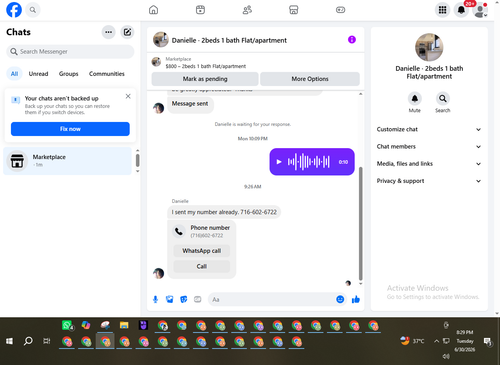The height and width of the screenshot is (365, 500).
Task: Record a voice clip microphone icon
Action: (155, 299)
